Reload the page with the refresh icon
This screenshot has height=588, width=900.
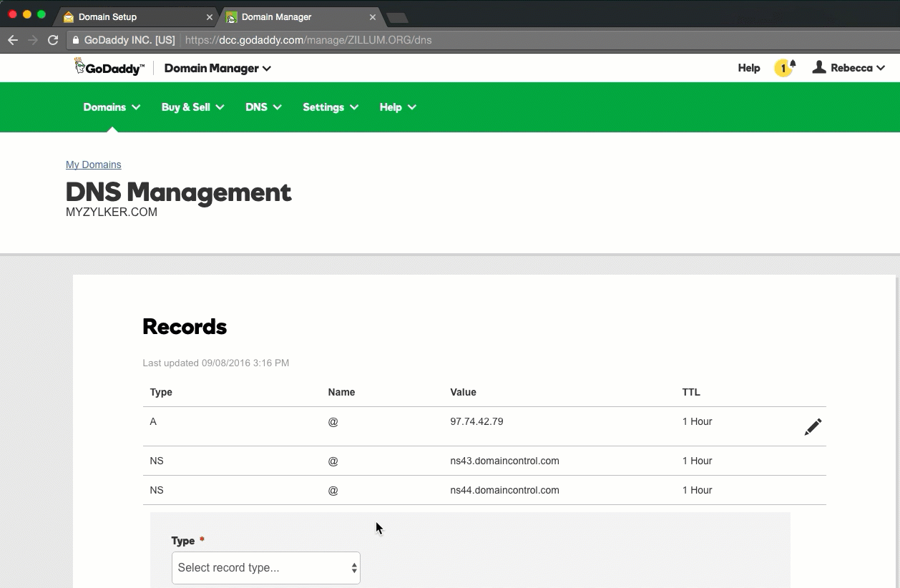coord(52,40)
